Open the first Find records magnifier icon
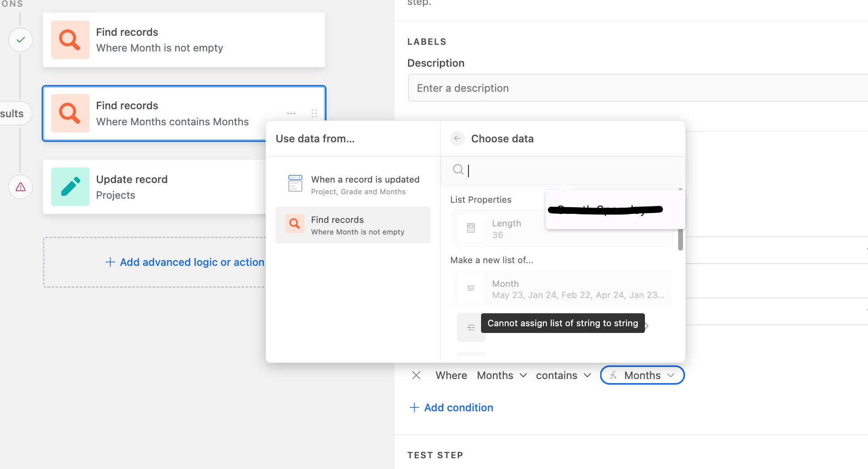Image resolution: width=868 pixels, height=469 pixels. coord(70,40)
